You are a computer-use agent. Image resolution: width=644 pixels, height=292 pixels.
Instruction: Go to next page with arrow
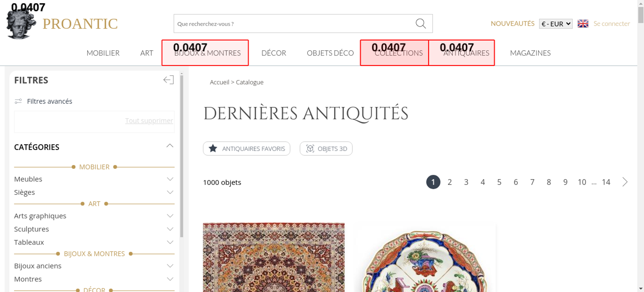point(625,182)
